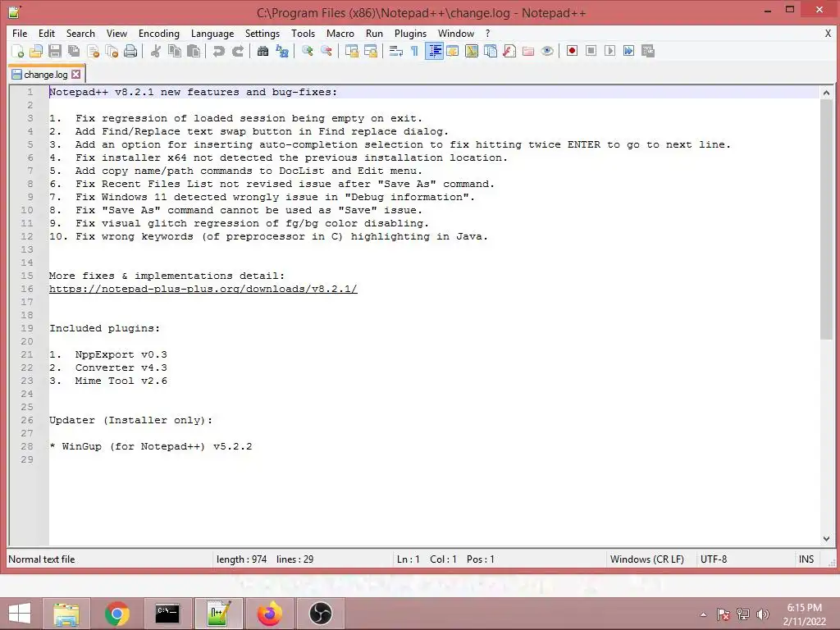The image size is (840, 630).
Task: Click the Close document toolbar icon
Action: 93,52
